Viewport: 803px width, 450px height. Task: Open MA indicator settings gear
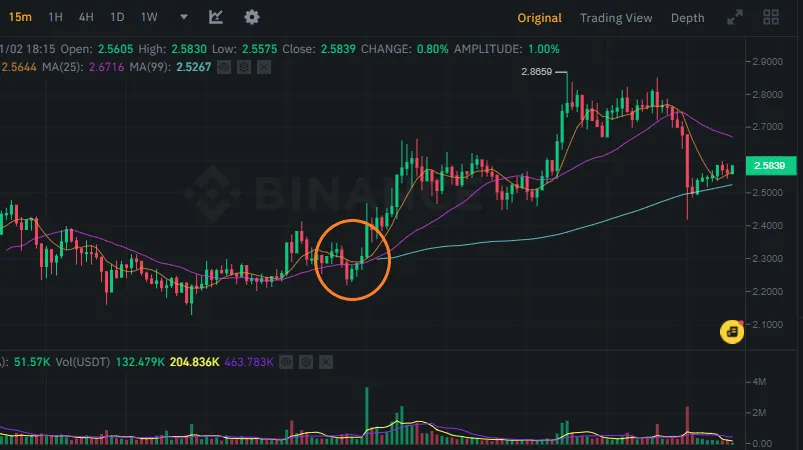click(244, 67)
